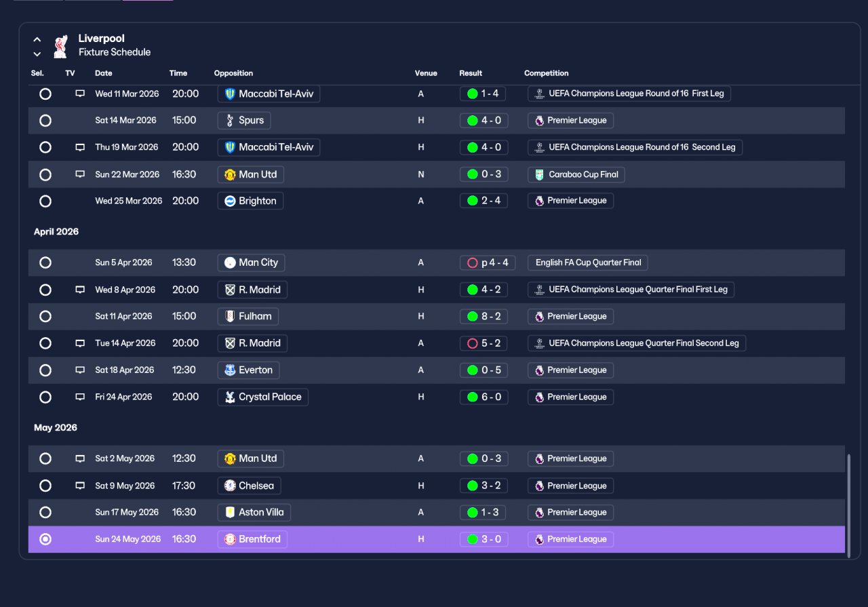
Task: Click Everton crest icon
Action: pyautogui.click(x=230, y=370)
